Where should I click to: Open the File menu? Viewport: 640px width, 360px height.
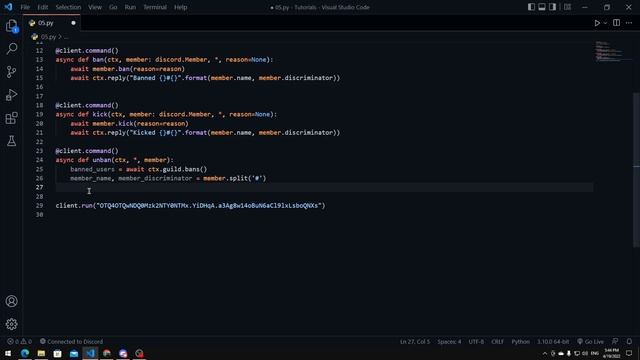25,7
